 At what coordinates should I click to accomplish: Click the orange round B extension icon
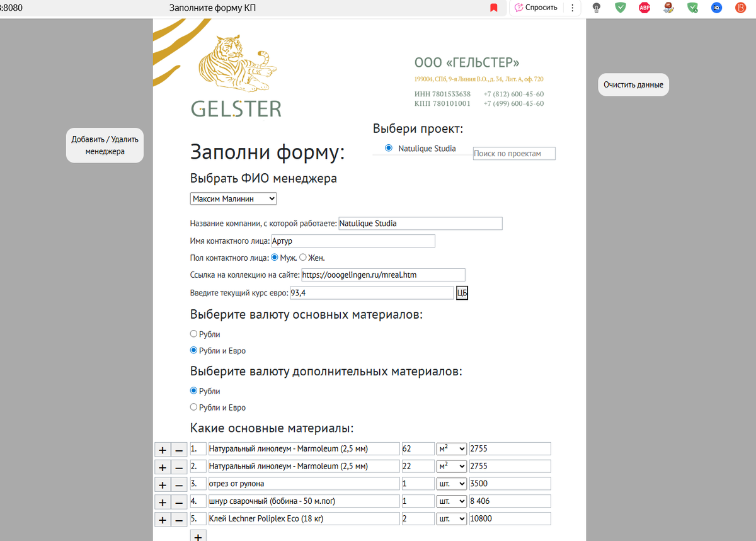point(740,8)
